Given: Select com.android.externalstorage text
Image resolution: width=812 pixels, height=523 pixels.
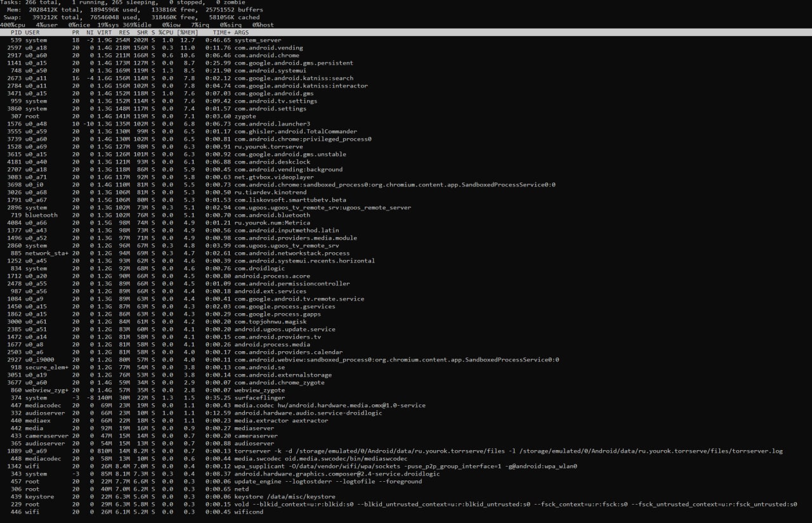Looking at the screenshot, I should tap(283, 375).
